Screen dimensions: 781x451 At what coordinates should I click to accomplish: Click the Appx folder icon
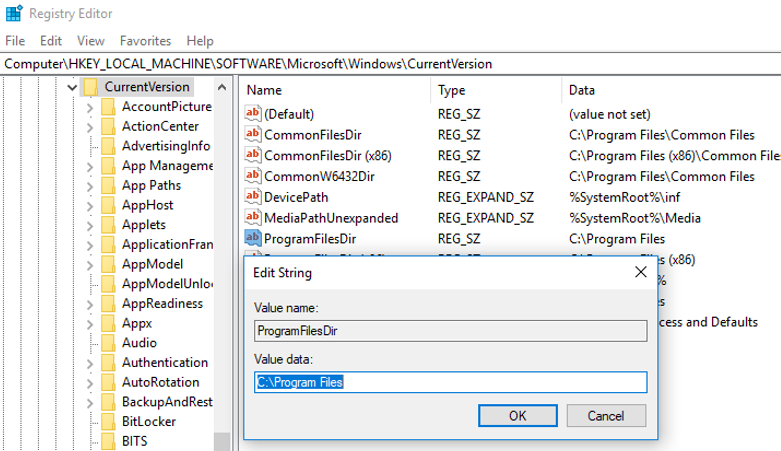point(108,323)
